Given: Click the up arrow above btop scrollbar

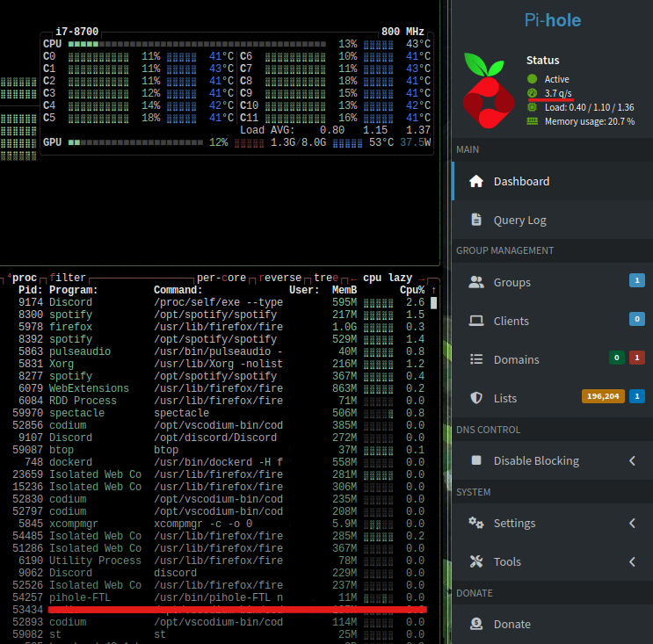Looking at the screenshot, I should point(433,290).
